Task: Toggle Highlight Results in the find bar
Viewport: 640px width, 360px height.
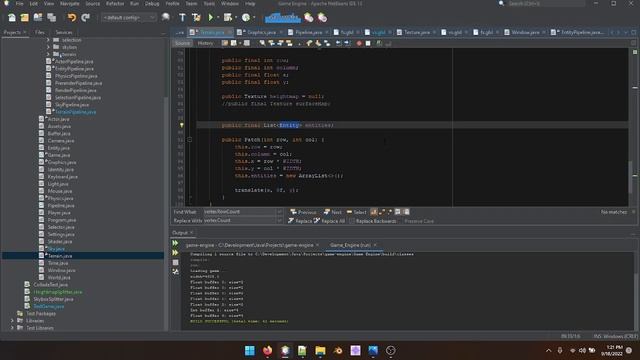Action: tap(398, 212)
